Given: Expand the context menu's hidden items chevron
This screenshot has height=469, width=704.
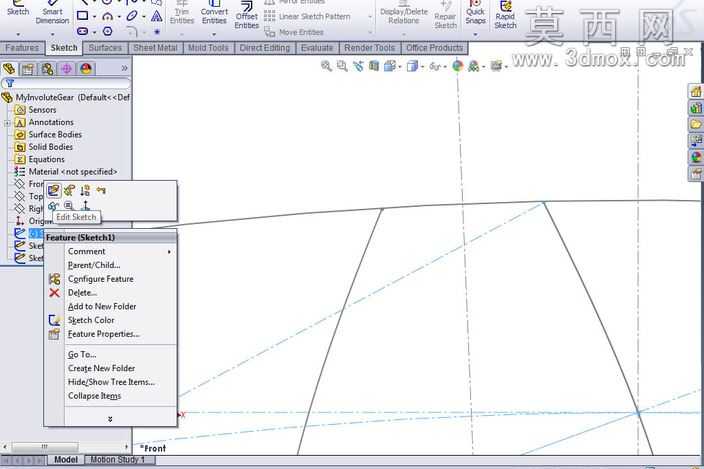Looking at the screenshot, I should pos(110,419).
